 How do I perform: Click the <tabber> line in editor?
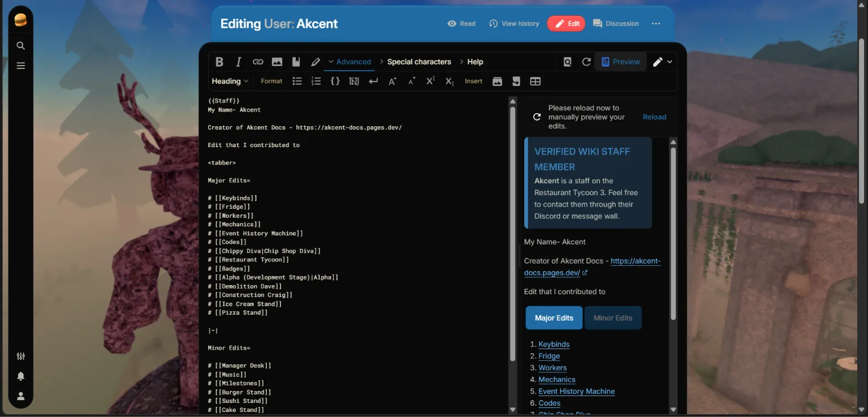[x=222, y=162]
